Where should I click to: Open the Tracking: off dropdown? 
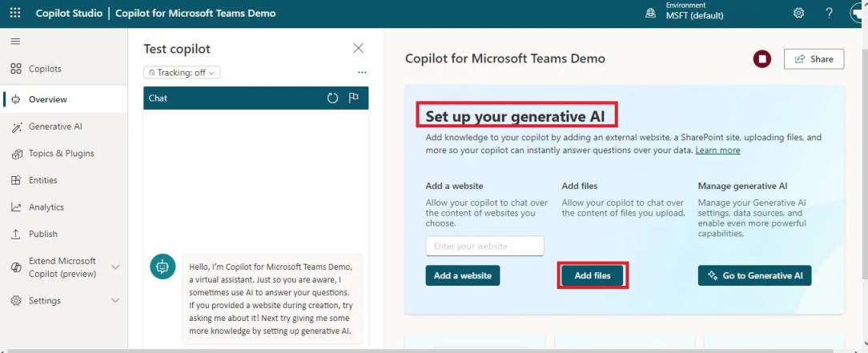click(x=182, y=73)
